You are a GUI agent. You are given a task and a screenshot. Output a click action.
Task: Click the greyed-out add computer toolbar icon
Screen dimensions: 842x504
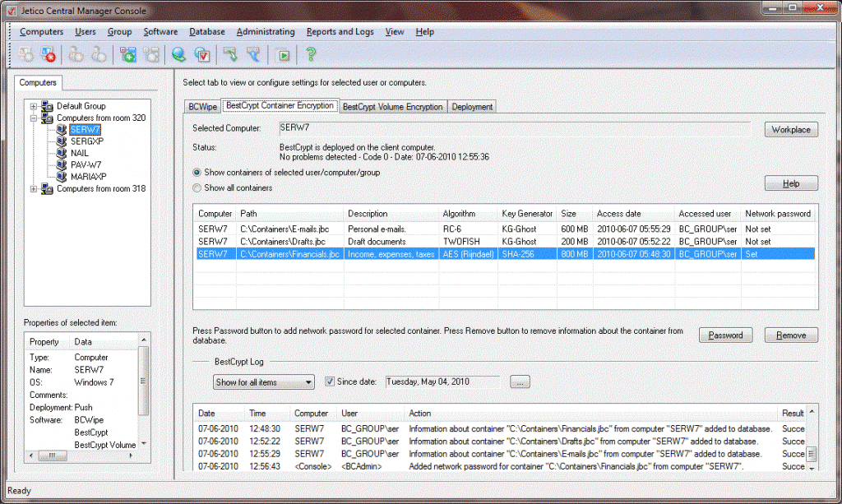[25, 54]
